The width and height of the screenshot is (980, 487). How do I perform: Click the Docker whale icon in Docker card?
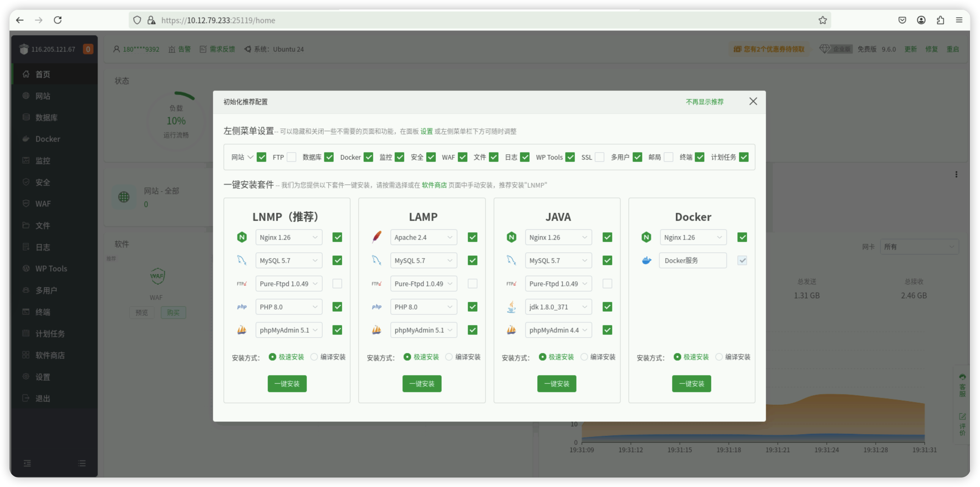pos(646,260)
